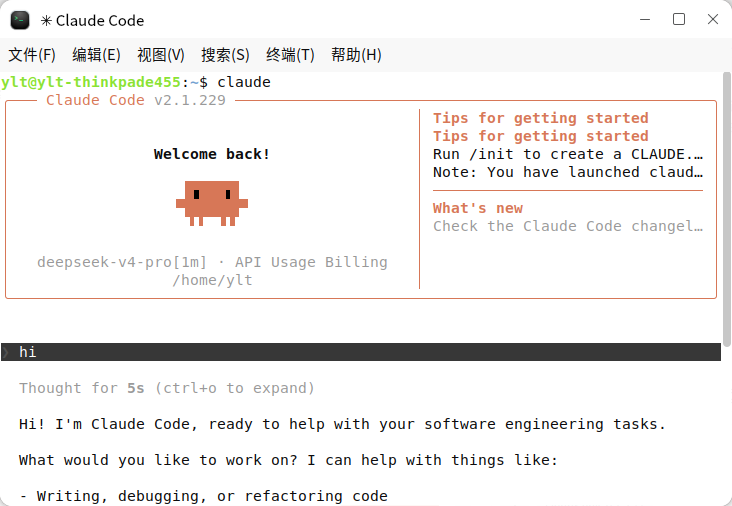Open the 文件(F) menu
This screenshot has height=506, width=732.
32,55
